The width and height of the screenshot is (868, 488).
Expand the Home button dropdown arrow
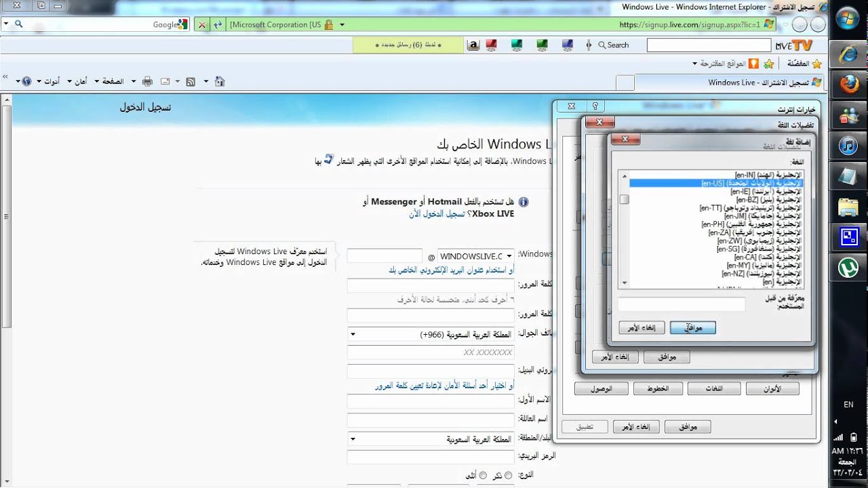click(206, 81)
